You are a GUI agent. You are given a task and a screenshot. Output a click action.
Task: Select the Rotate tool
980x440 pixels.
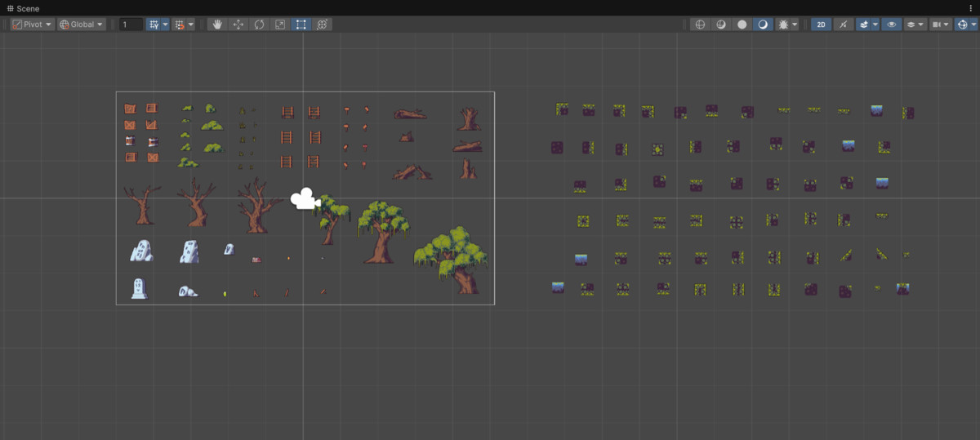coord(259,24)
